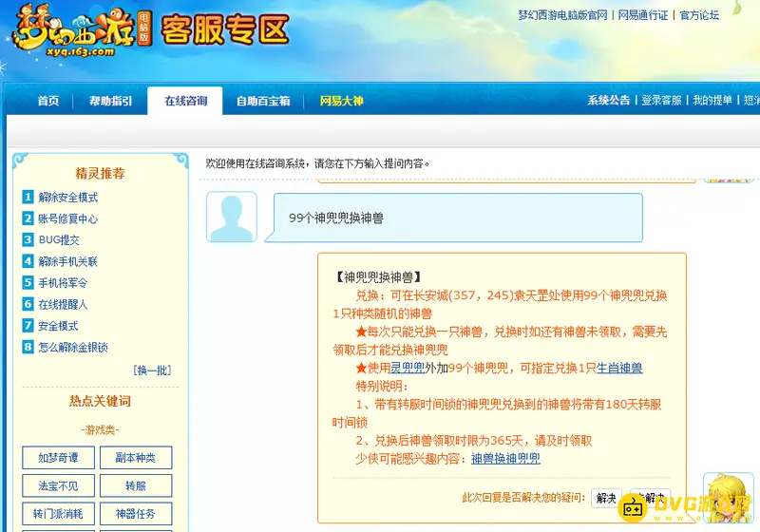Open the 帮助指引 tab
The height and width of the screenshot is (532, 760).
[110, 101]
